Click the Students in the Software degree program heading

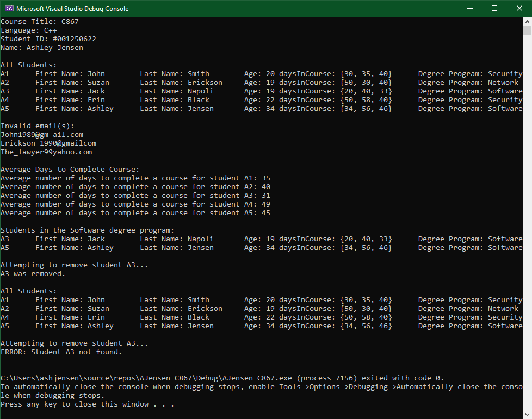(87, 230)
